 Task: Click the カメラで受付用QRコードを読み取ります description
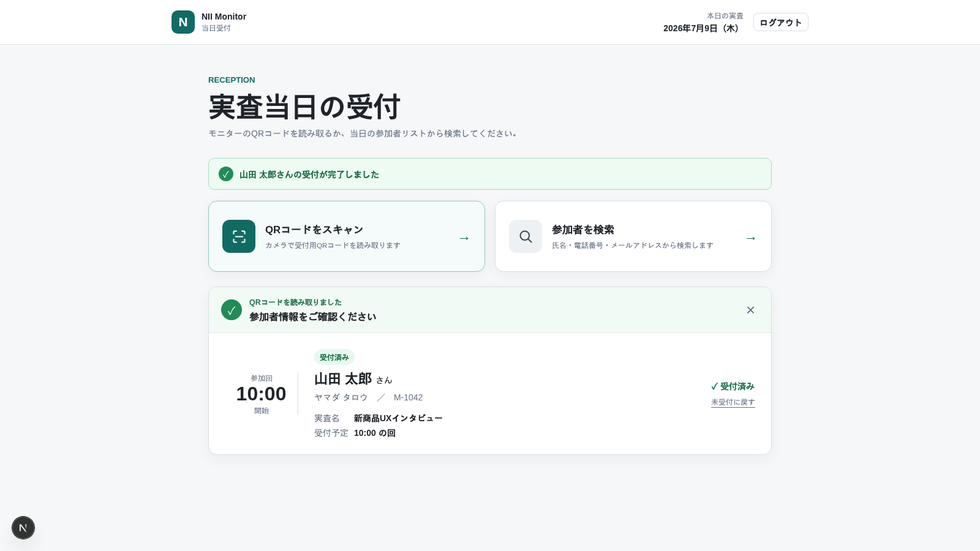click(333, 246)
